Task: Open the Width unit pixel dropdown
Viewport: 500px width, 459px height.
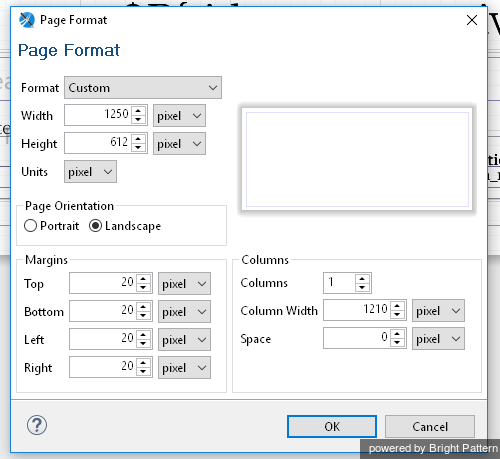Action: (179, 116)
